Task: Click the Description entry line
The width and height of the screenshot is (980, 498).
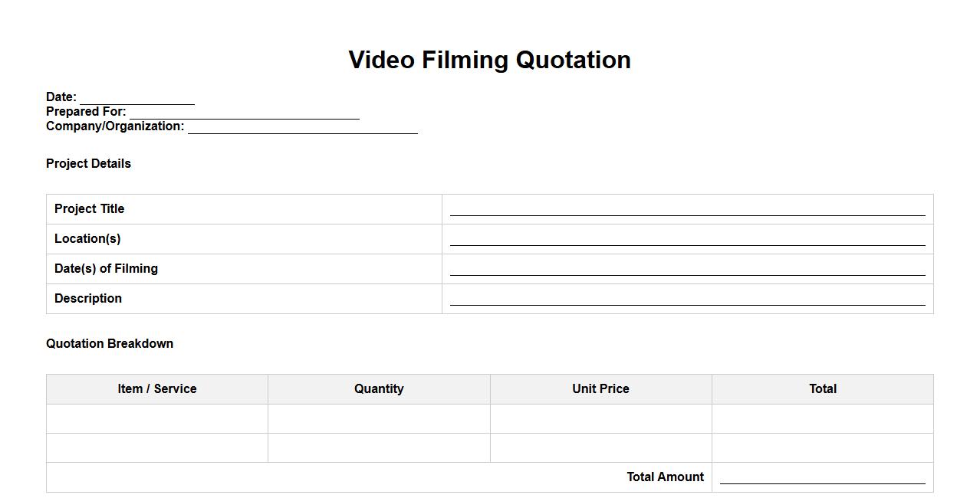Action: pyautogui.click(x=687, y=299)
